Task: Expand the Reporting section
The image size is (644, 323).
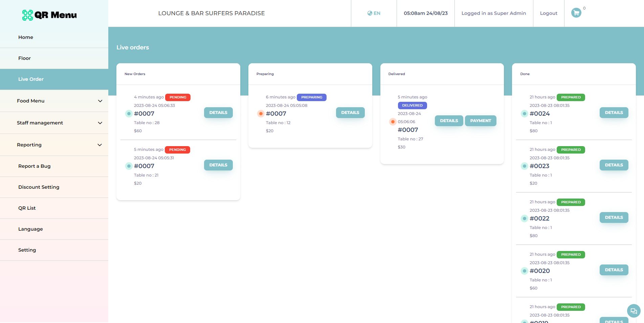Action: [x=54, y=145]
